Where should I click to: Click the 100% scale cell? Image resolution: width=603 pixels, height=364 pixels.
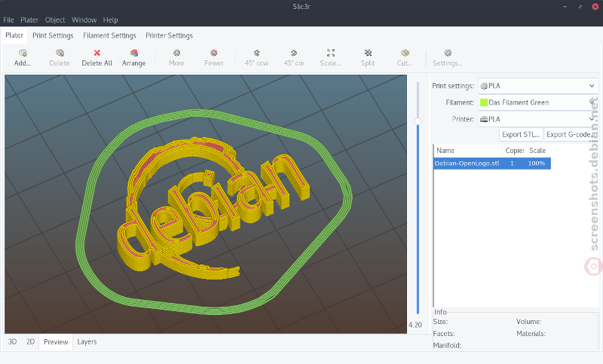point(537,164)
